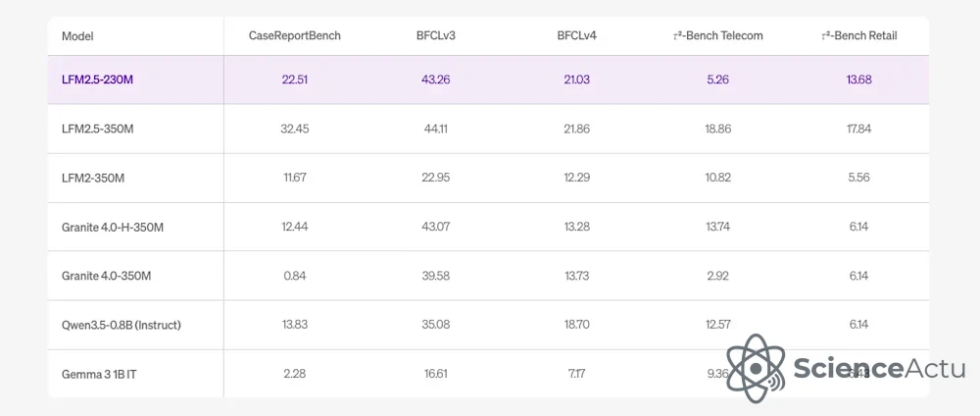
Task: Click the 32.45 CaseReportBench value
Action: coord(295,129)
